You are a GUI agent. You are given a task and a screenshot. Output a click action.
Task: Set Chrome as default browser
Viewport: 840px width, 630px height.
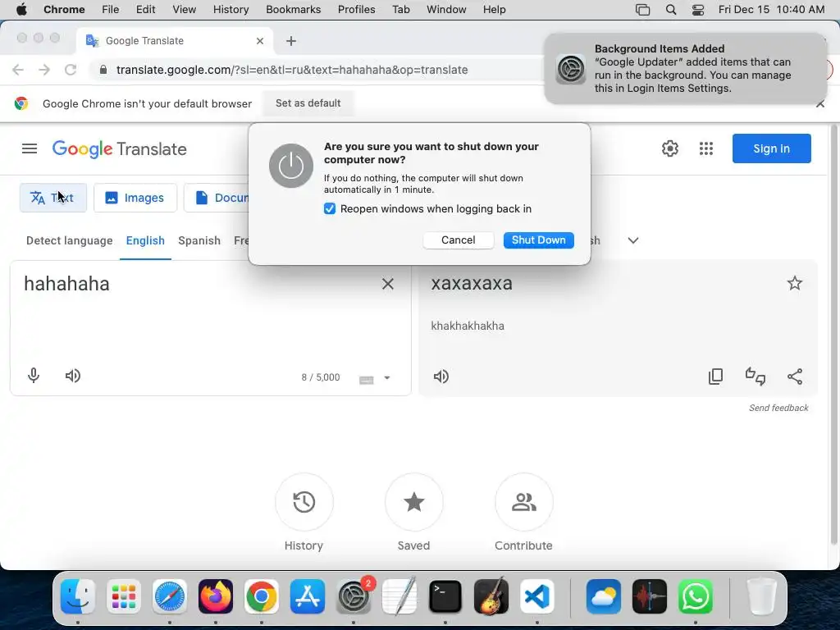coord(308,103)
